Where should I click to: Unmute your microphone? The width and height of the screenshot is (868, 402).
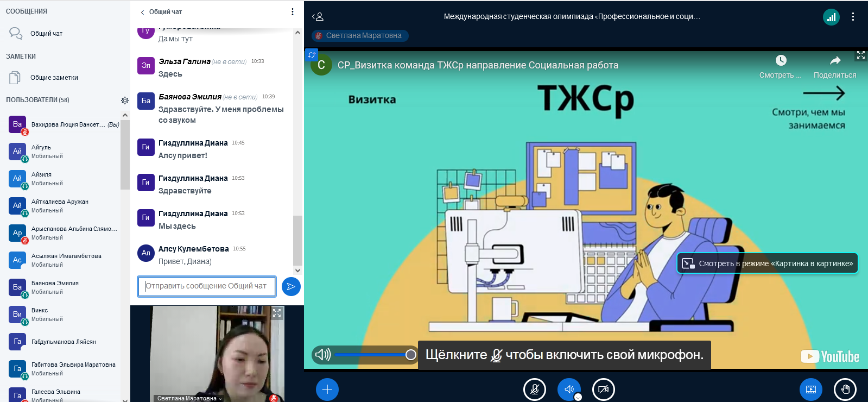click(x=534, y=390)
